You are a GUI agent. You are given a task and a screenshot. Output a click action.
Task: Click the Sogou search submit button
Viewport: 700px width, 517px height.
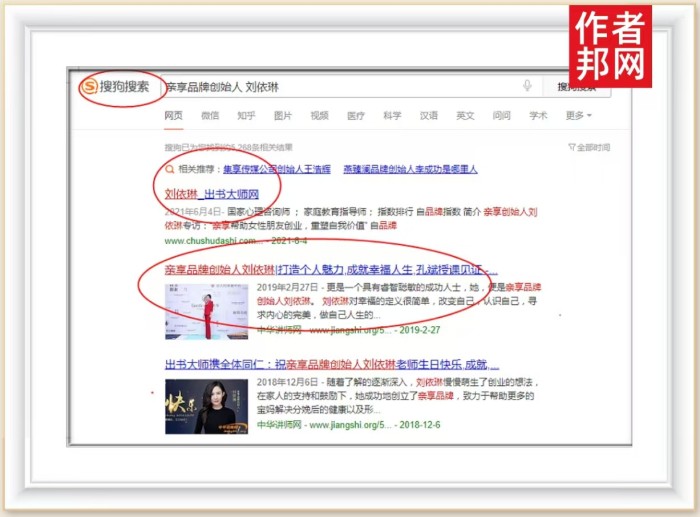(x=579, y=87)
